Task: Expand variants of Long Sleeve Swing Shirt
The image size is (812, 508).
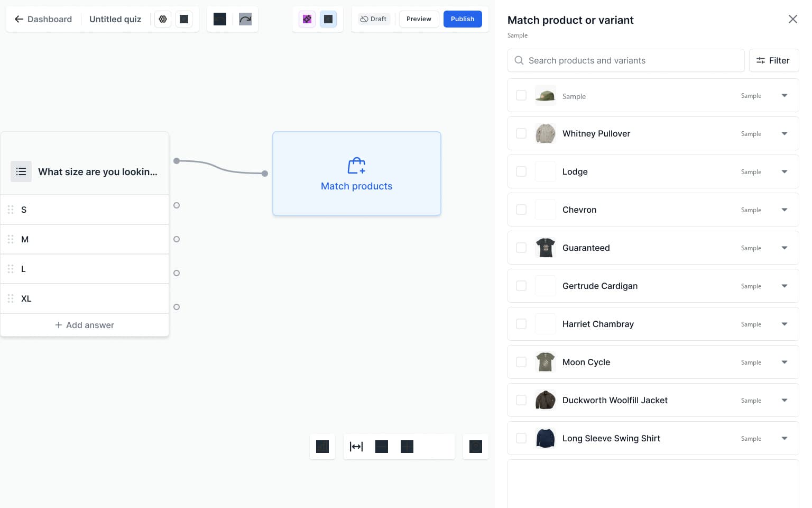Action: 785,438
